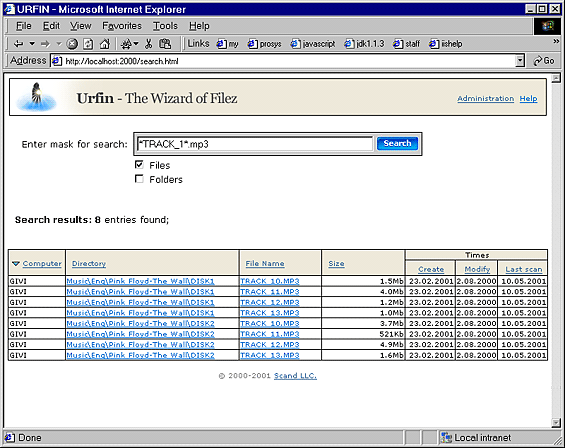Sort results by Directory column
The width and height of the screenshot is (565, 448).
point(89,263)
